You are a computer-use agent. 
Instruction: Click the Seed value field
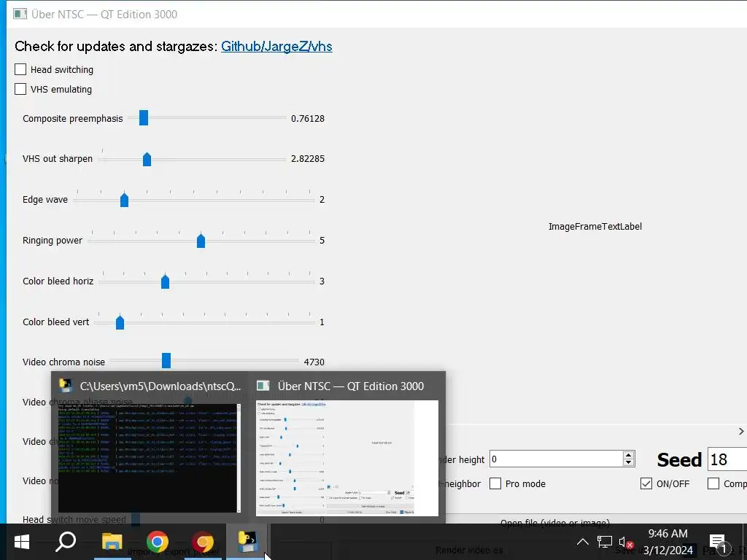click(727, 459)
